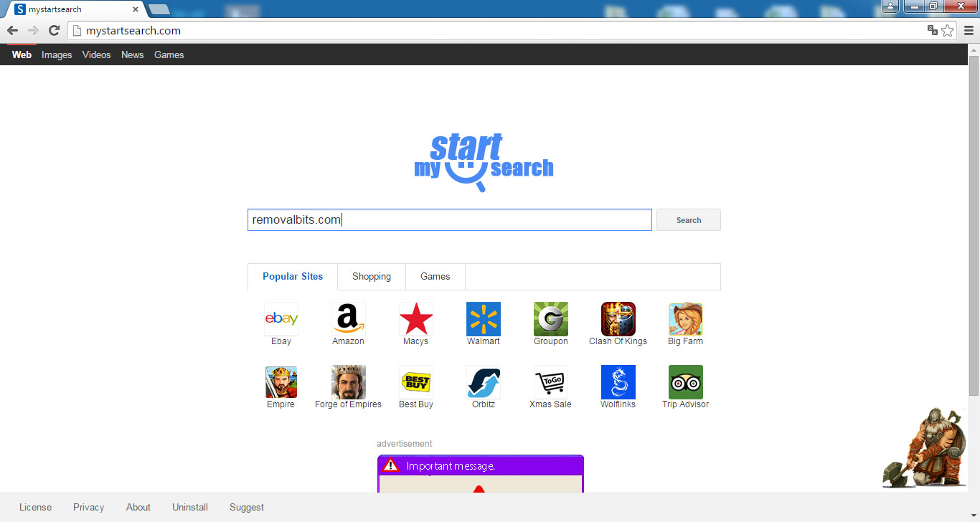Screen dimensions: 980x522
Task: Open a new browser tab
Action: [159, 9]
